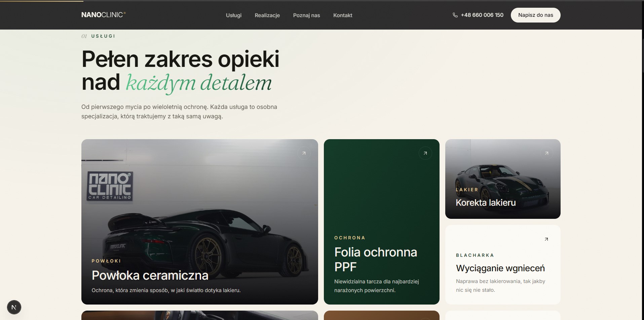Call the +48 660 006 150 number link
Image resolution: width=644 pixels, height=320 pixels.
pyautogui.click(x=482, y=15)
